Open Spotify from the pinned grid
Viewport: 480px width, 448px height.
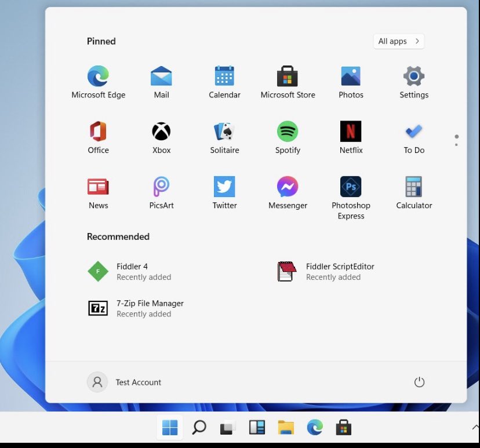pyautogui.click(x=288, y=137)
